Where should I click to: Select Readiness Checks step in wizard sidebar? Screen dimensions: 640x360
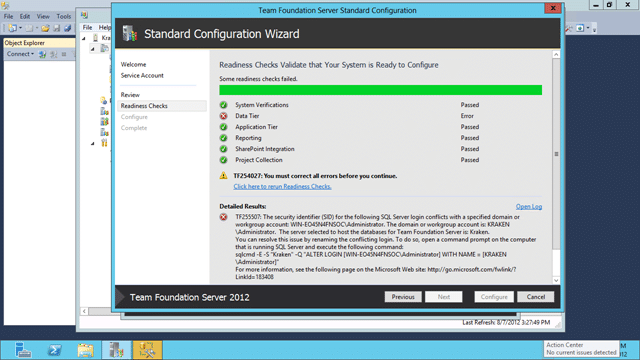pyautogui.click(x=162, y=106)
